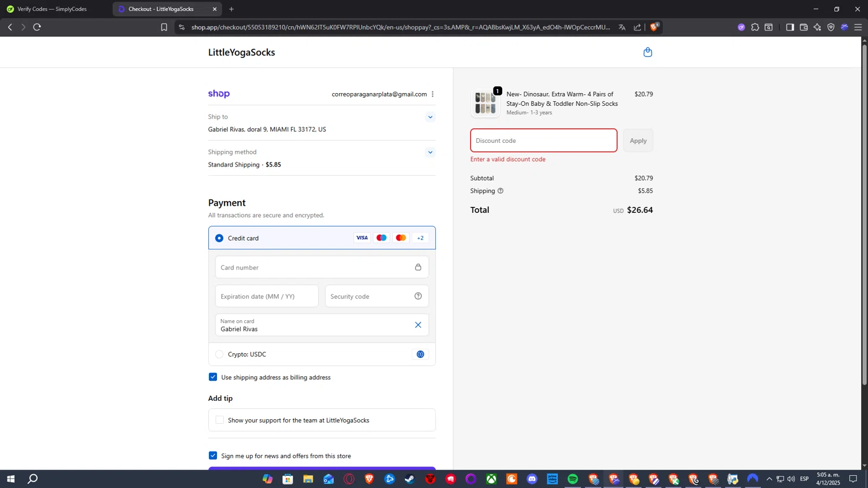Viewport: 868px width, 488px height.
Task: Click the Name on card field
Action: pos(322,325)
